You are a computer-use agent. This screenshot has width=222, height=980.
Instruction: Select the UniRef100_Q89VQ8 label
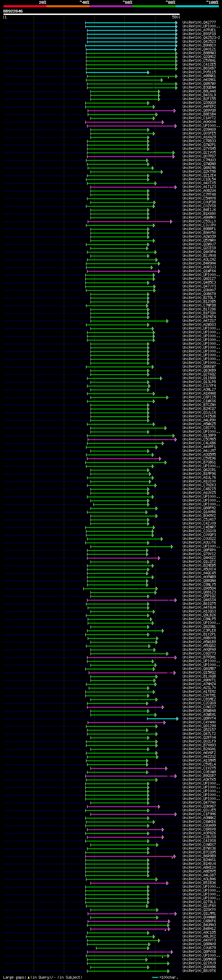199,110
